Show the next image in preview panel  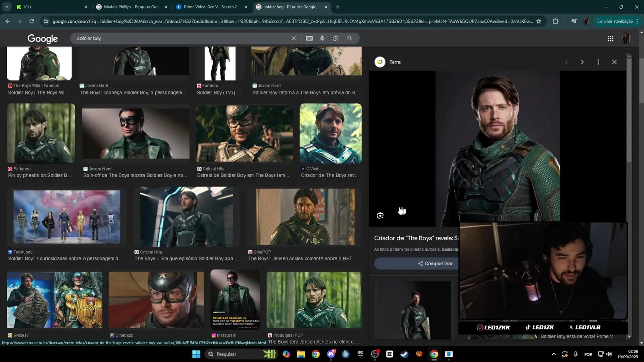click(x=582, y=62)
